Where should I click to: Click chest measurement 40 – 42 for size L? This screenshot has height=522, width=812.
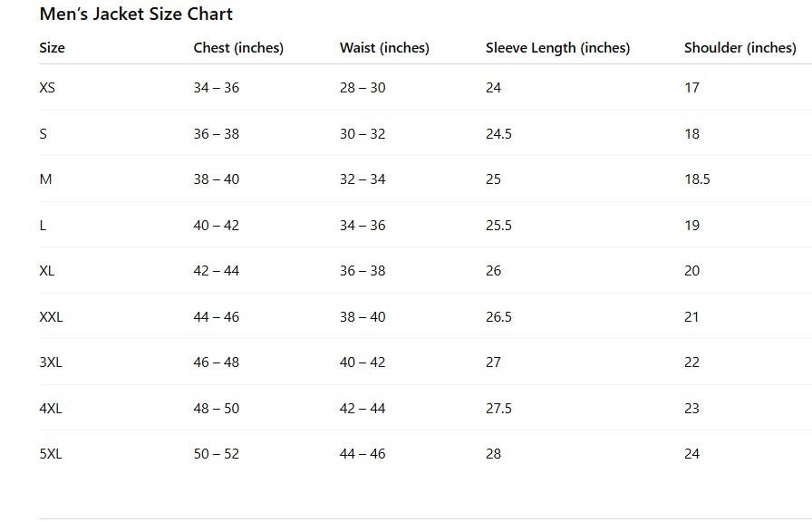[x=217, y=226]
